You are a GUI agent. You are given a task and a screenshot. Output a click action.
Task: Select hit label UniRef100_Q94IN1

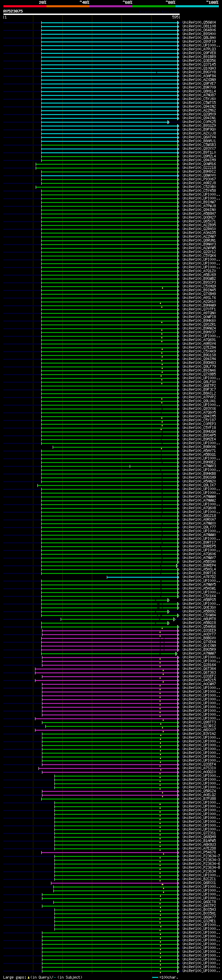point(199,118)
